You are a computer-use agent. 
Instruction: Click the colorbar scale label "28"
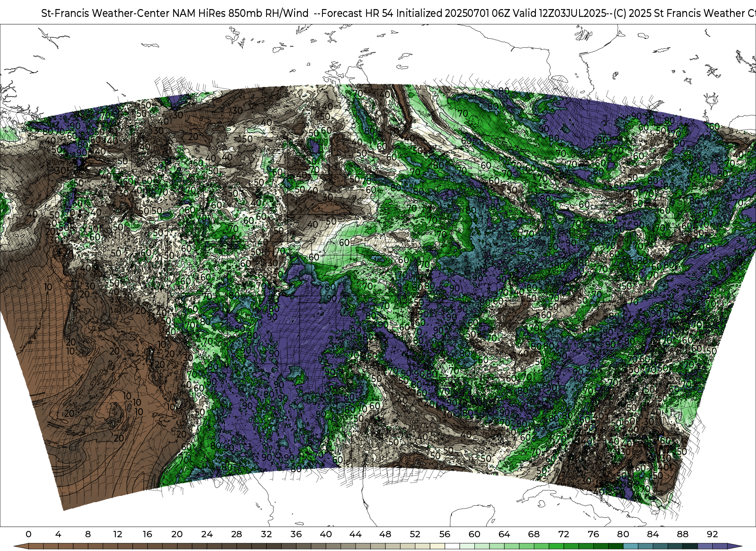[x=237, y=534]
